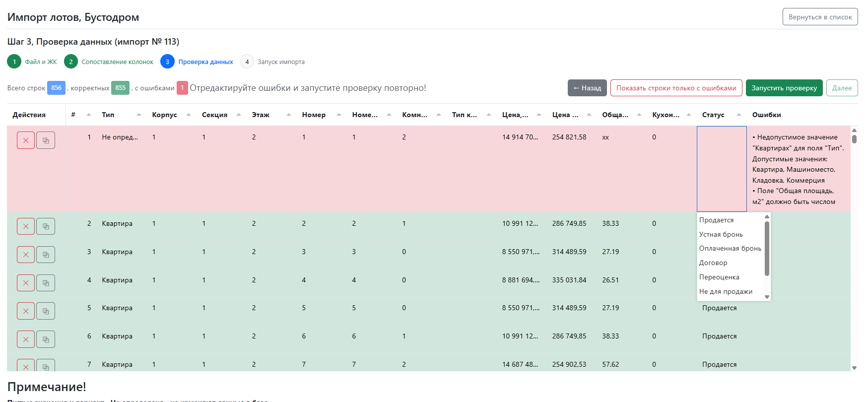Select 'Оплаченная бронь' from the status list
The image size is (868, 402).
coord(730,248)
